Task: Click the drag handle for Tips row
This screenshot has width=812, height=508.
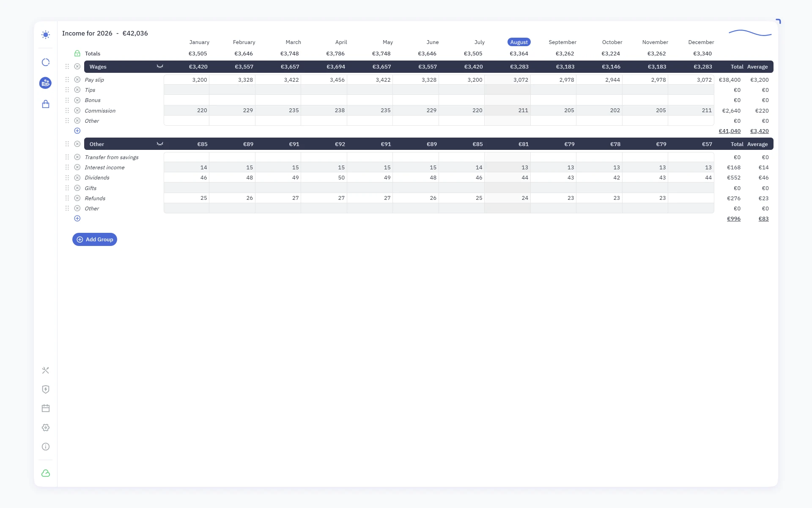Action: pyautogui.click(x=67, y=90)
